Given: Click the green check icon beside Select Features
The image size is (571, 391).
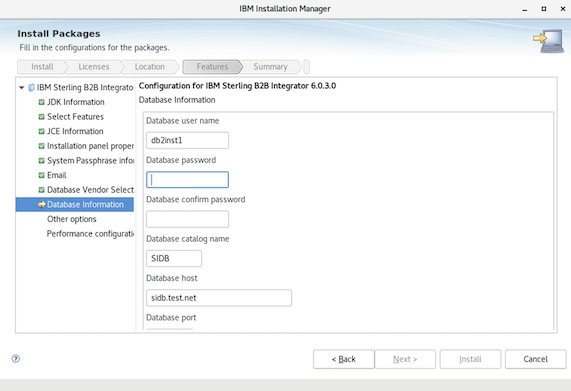Looking at the screenshot, I should point(42,117).
